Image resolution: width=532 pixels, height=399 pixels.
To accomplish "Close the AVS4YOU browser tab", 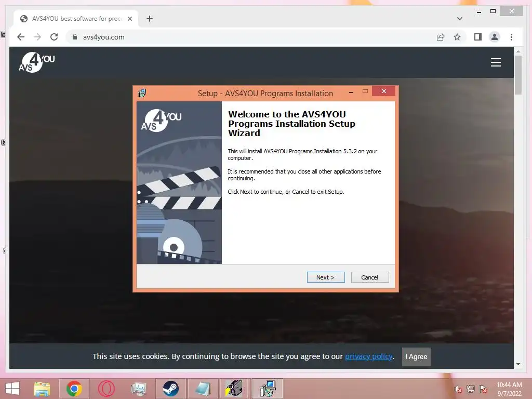I will [129, 19].
